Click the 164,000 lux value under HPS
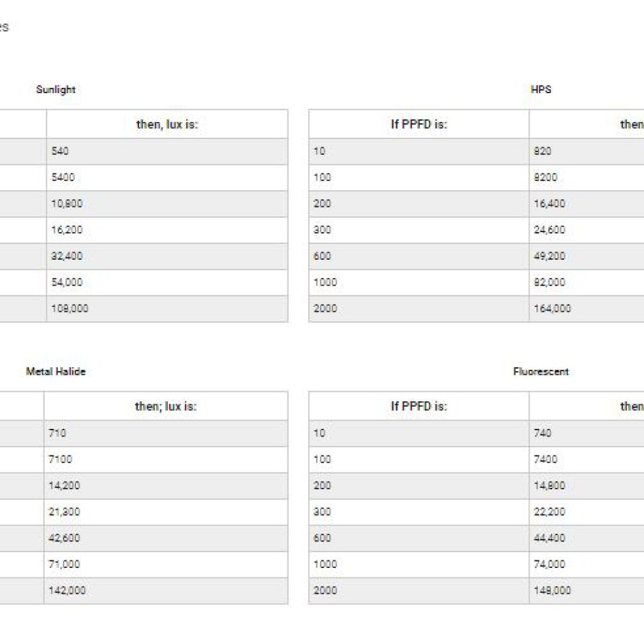 pos(552,309)
